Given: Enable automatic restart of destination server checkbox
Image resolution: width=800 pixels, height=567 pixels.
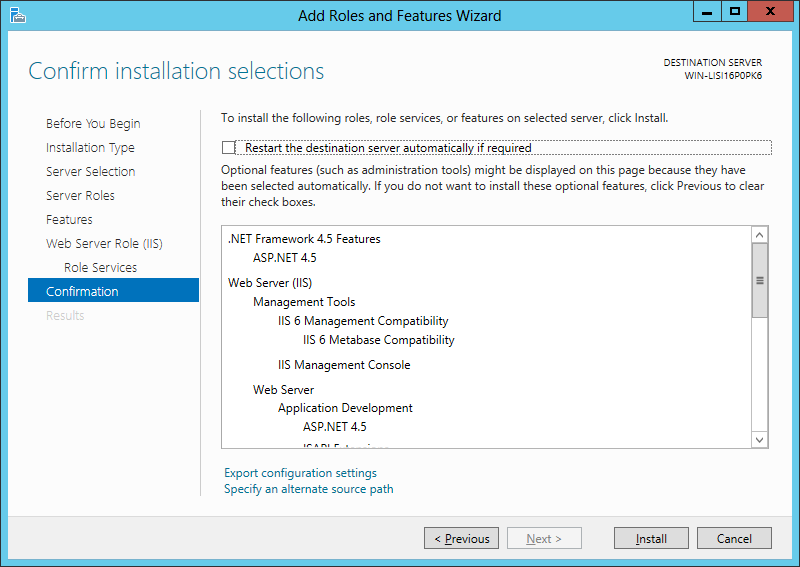Looking at the screenshot, I should click(228, 147).
